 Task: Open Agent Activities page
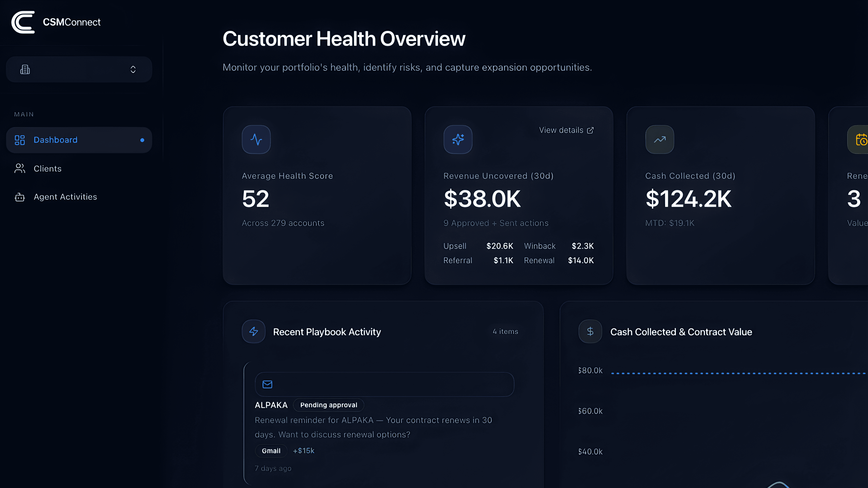[x=65, y=197]
